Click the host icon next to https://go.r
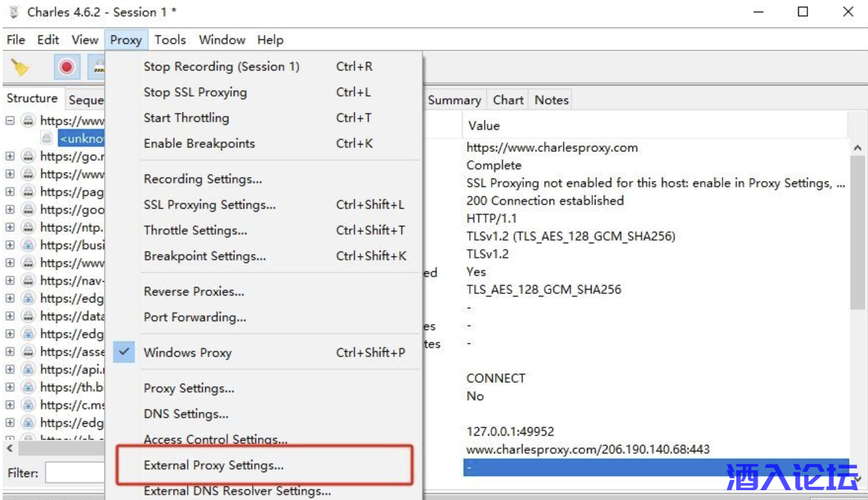The image size is (868, 500). (x=28, y=157)
